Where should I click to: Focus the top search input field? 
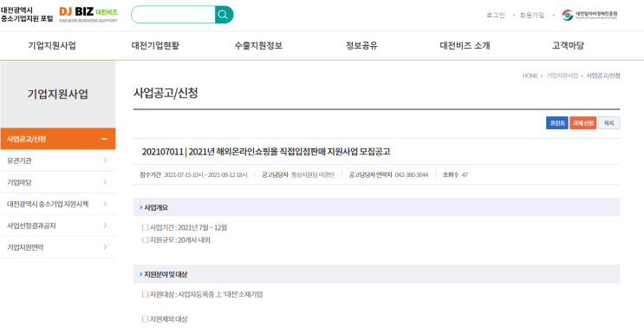pos(172,15)
